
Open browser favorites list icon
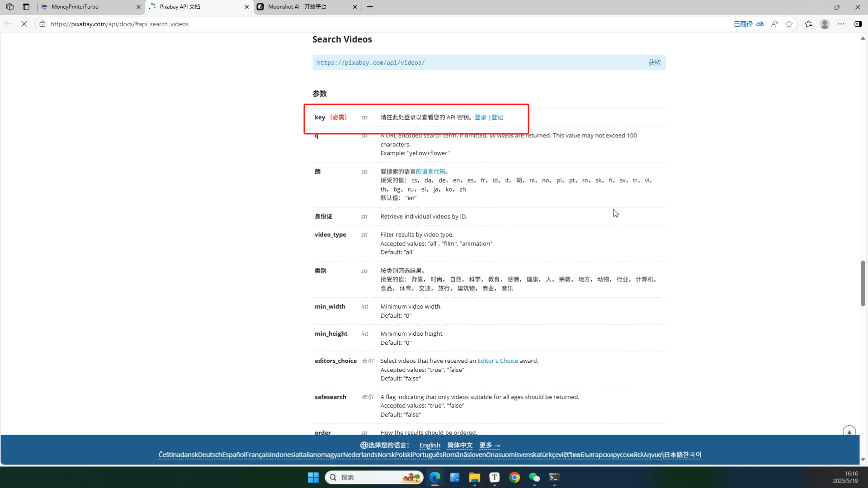click(x=808, y=24)
